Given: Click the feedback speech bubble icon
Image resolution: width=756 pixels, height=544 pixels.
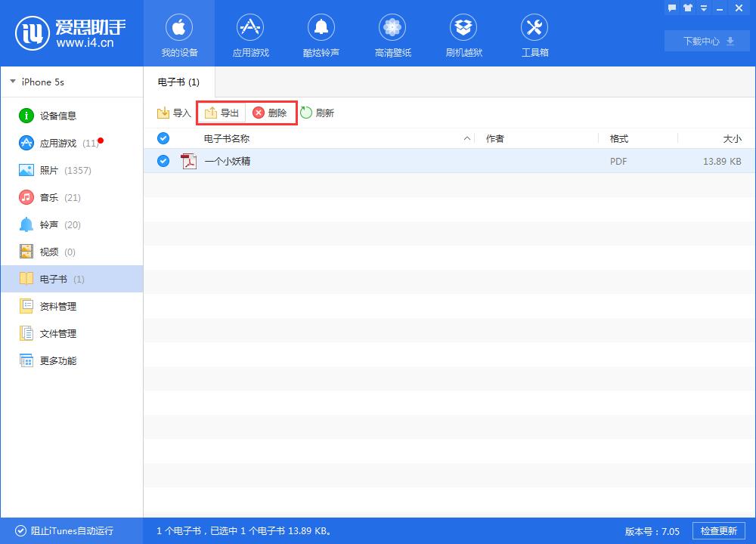Looking at the screenshot, I should 672,8.
